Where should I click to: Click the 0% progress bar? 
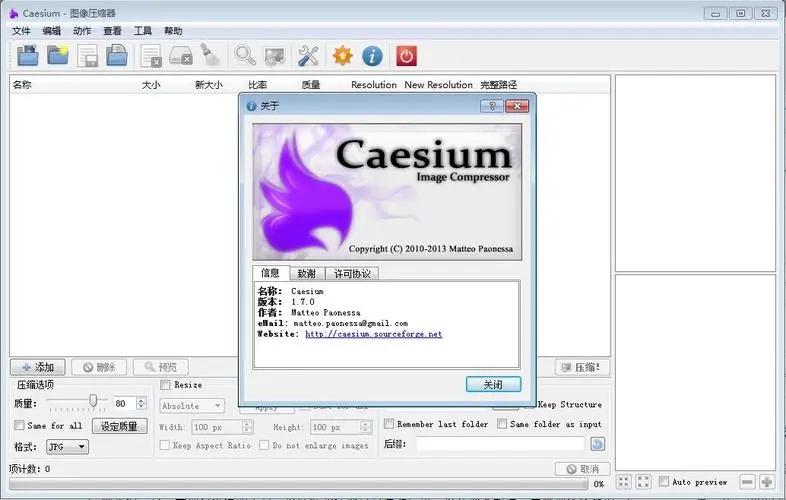pos(299,484)
